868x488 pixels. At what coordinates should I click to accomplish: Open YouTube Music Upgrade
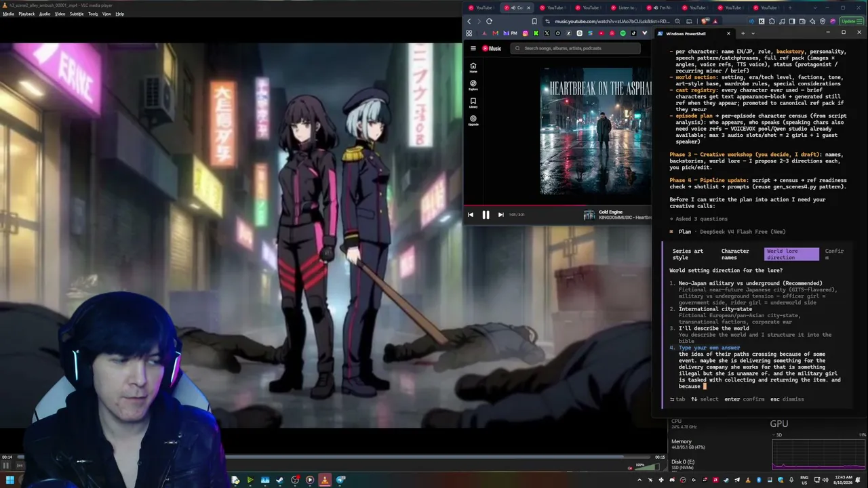pyautogui.click(x=473, y=120)
